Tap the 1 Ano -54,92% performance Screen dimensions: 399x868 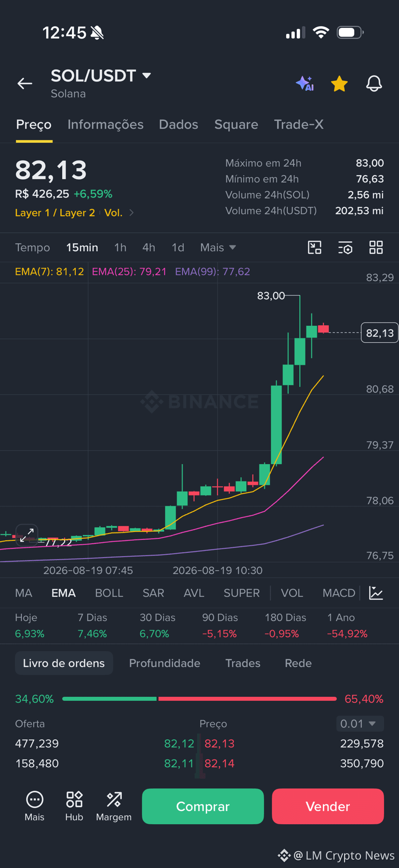347,626
